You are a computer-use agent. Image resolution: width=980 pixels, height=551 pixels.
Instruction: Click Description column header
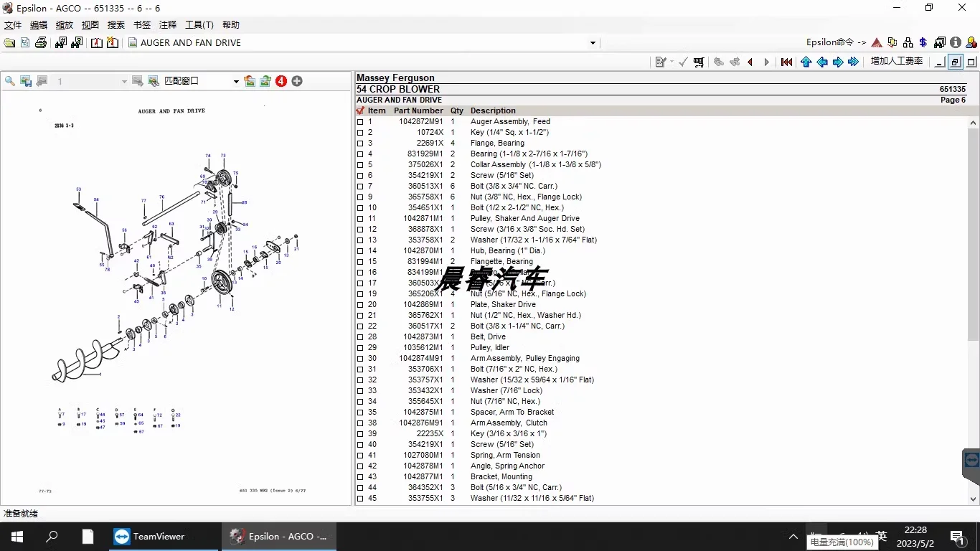(493, 111)
